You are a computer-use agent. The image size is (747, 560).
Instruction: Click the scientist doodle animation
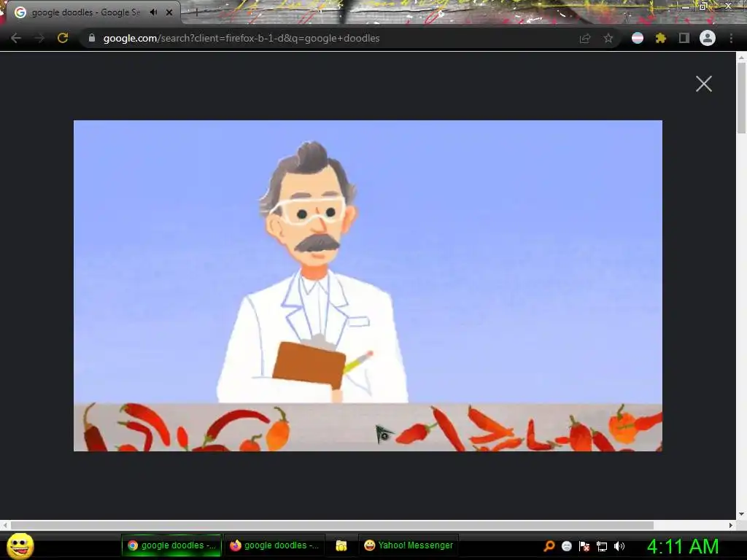tap(368, 286)
